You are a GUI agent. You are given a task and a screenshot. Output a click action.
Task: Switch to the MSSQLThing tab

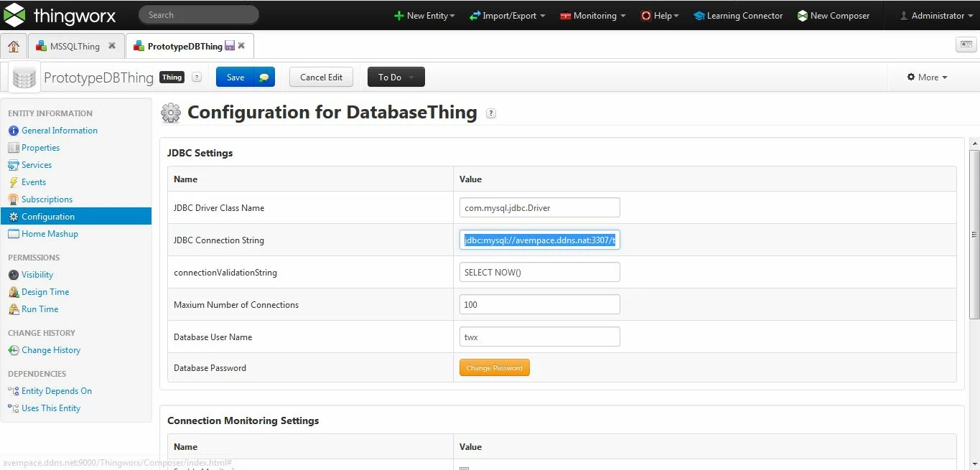click(x=75, y=46)
